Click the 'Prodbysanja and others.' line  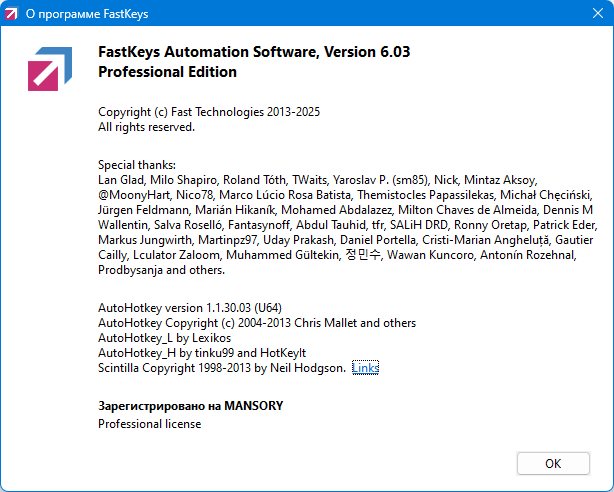[x=161, y=270]
